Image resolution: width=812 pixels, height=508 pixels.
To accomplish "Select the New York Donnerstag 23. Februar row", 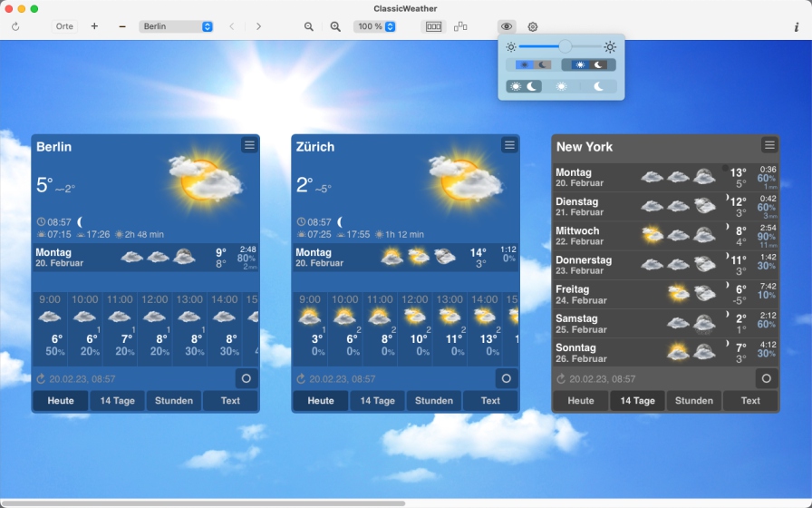I will pos(665,266).
